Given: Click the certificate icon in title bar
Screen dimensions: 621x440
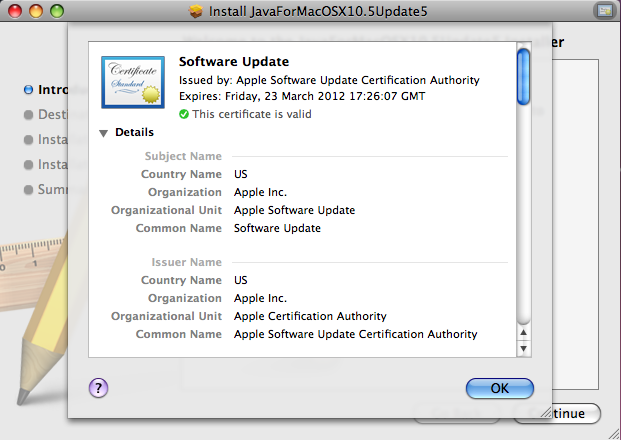Looking at the screenshot, I should tap(605, 11).
